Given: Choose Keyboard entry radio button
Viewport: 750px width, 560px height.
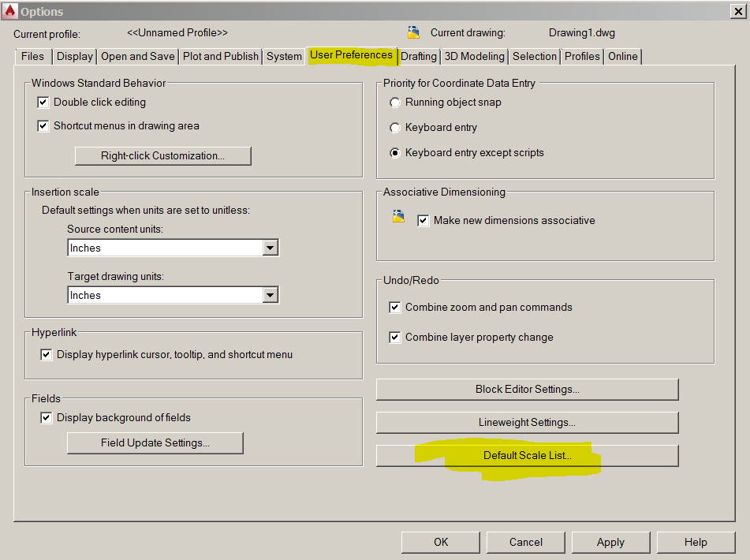Looking at the screenshot, I should [x=394, y=128].
